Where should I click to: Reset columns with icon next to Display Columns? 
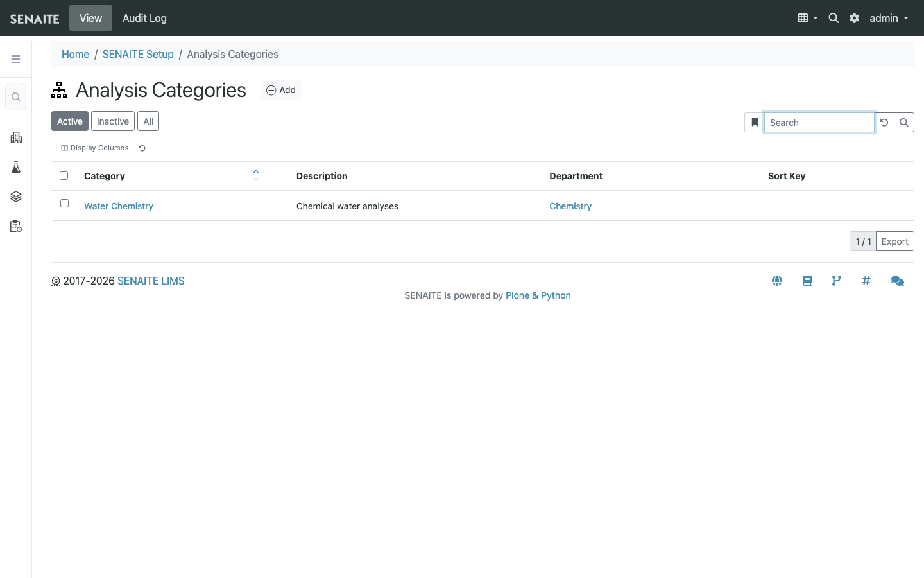pyautogui.click(x=142, y=148)
